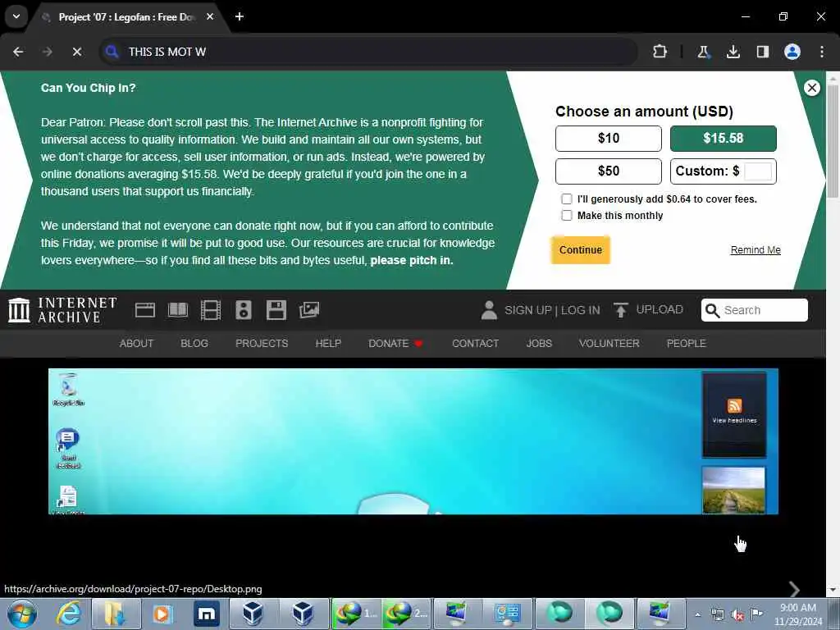Screen dimensions: 840x630
Task: Open the browser downloads icon
Action: [x=733, y=52]
